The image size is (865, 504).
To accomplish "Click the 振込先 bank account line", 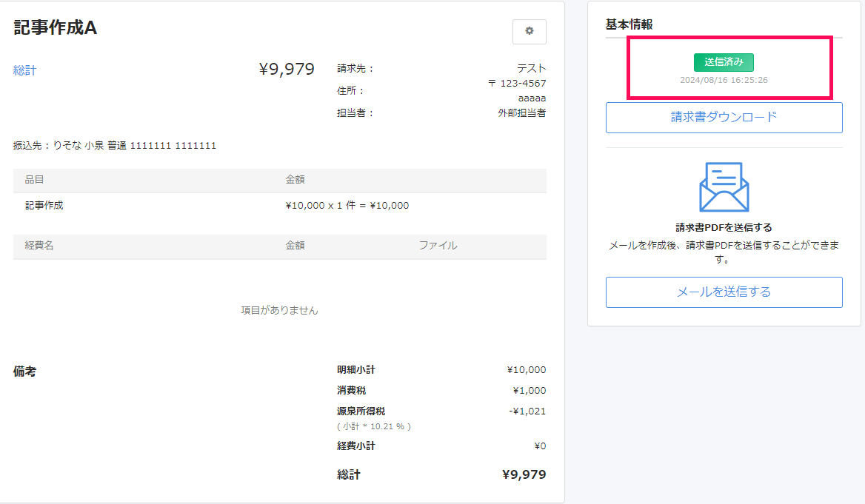I will click(x=115, y=146).
